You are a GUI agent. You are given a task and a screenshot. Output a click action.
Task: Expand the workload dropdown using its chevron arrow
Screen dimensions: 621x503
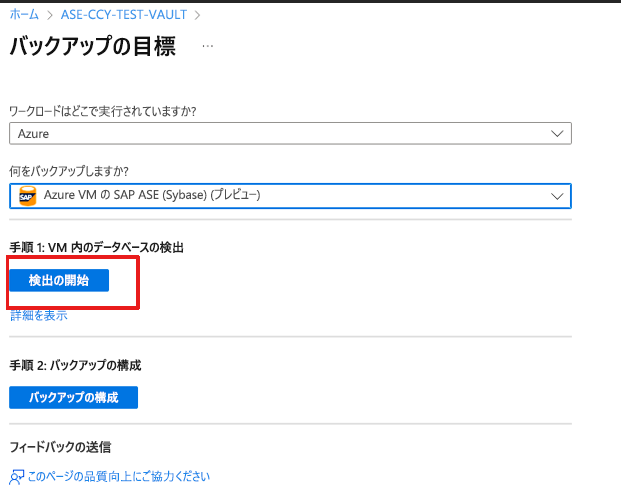click(x=557, y=133)
